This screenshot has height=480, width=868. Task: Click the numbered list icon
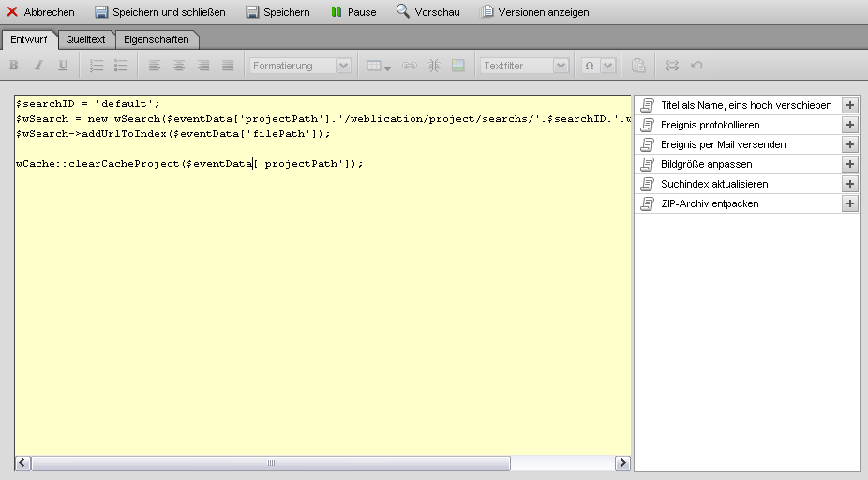97,66
